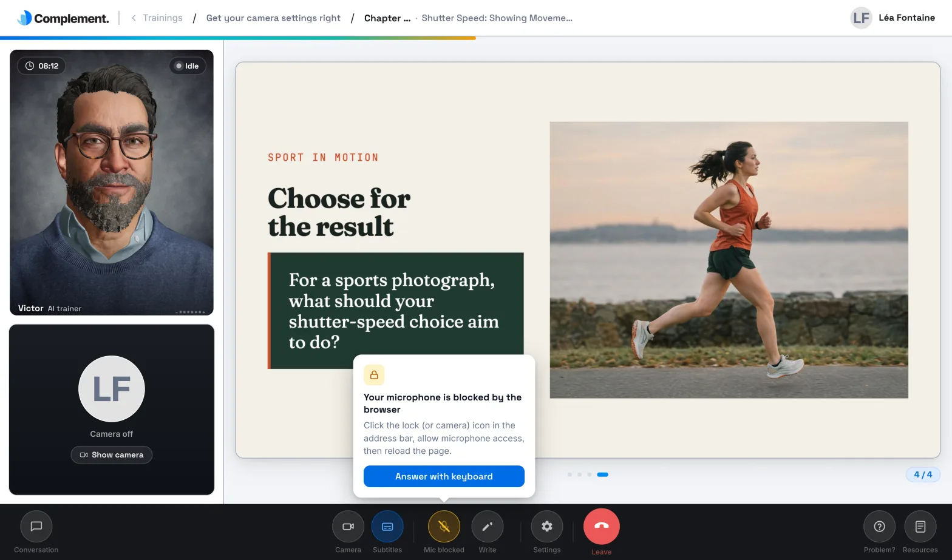
Task: Turn off Subtitles
Action: click(387, 527)
